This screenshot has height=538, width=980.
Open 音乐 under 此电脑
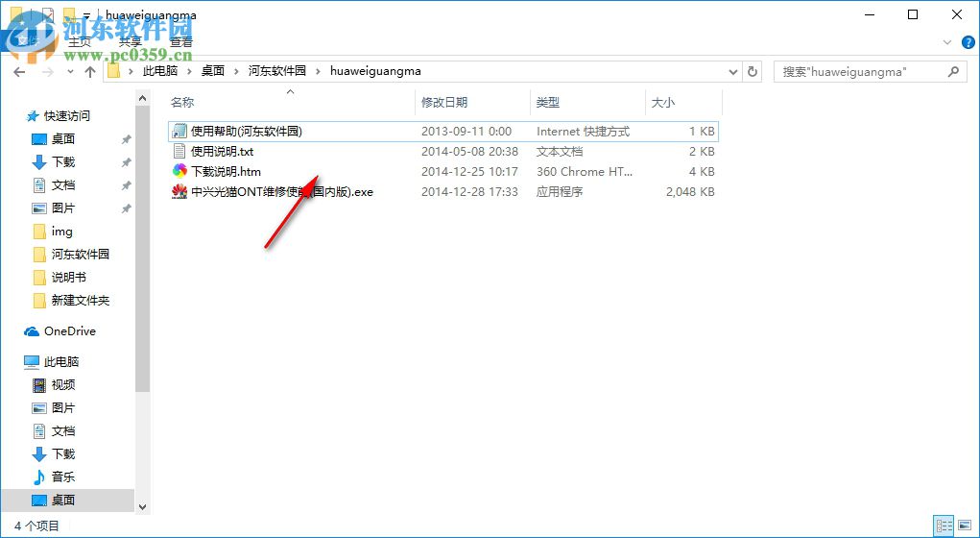(x=63, y=477)
